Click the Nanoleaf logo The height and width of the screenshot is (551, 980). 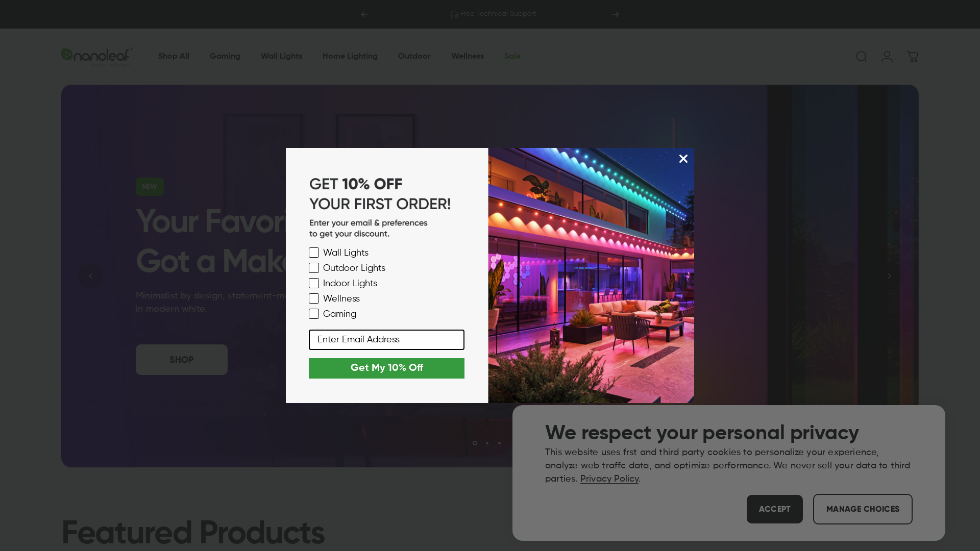pos(97,57)
